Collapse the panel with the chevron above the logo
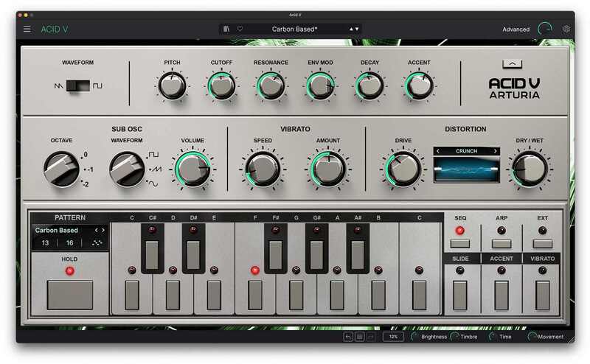 point(512,64)
